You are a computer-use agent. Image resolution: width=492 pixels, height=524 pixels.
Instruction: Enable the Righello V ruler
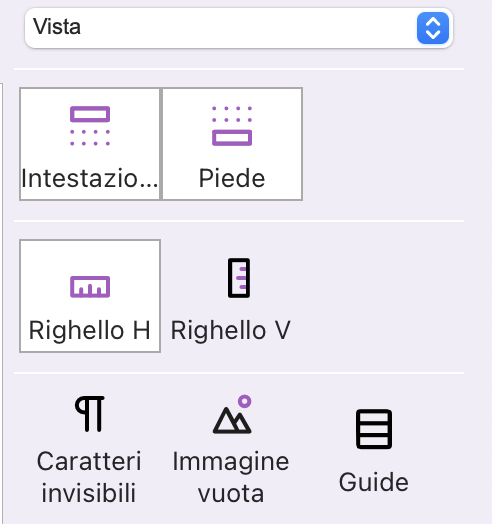tap(232, 296)
